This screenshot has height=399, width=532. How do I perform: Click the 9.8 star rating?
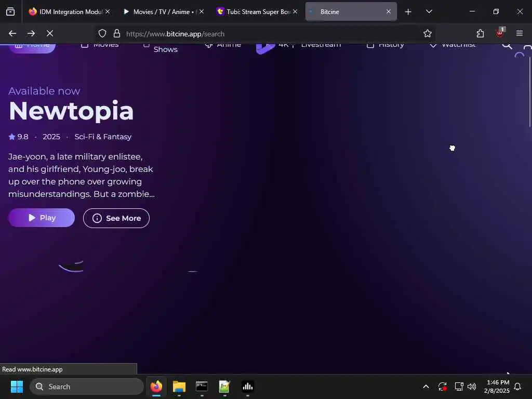[19, 137]
